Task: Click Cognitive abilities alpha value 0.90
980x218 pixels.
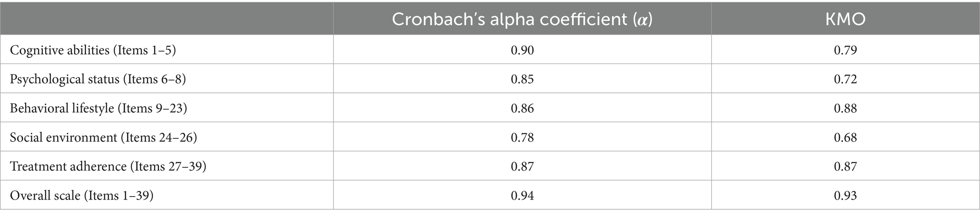Action: (x=522, y=50)
